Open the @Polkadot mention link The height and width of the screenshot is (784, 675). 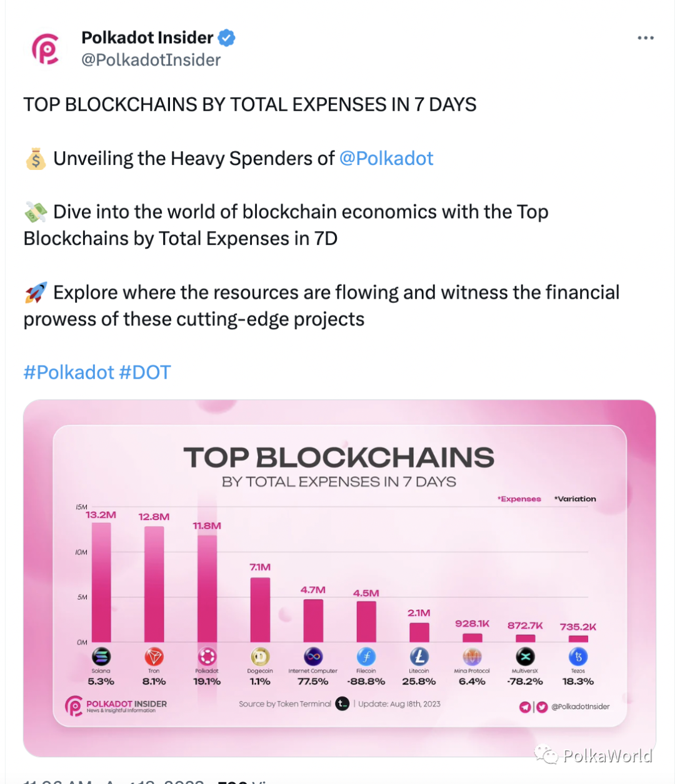pyautogui.click(x=386, y=158)
